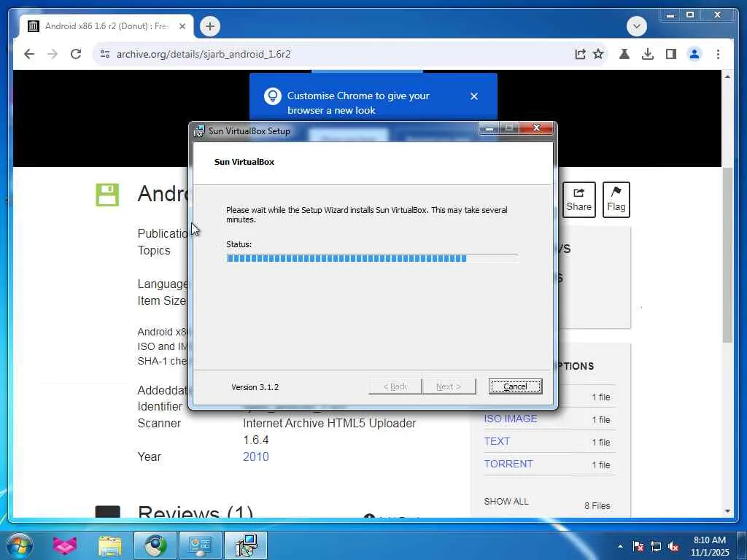Open Chrome three-dot menu
This screenshot has height=560, width=747.
(718, 54)
